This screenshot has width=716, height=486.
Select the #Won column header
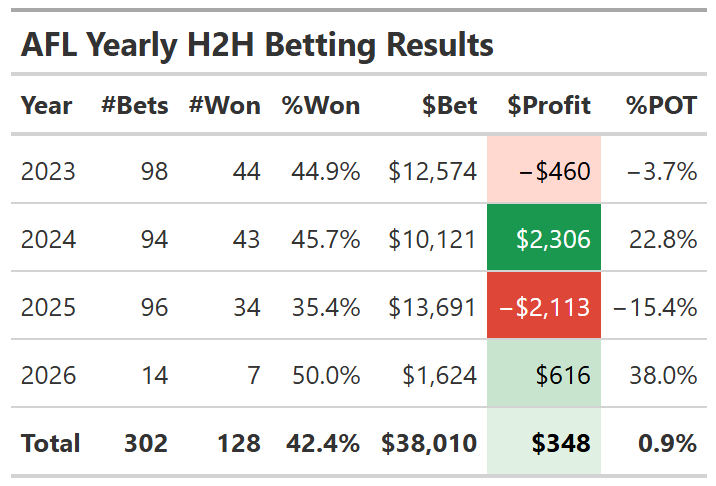coord(224,105)
